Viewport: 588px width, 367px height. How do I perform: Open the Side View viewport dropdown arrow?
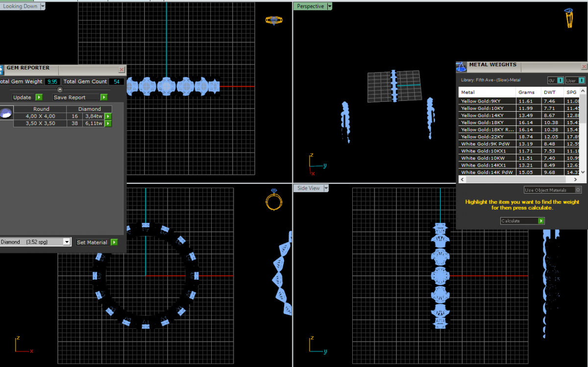(x=326, y=188)
